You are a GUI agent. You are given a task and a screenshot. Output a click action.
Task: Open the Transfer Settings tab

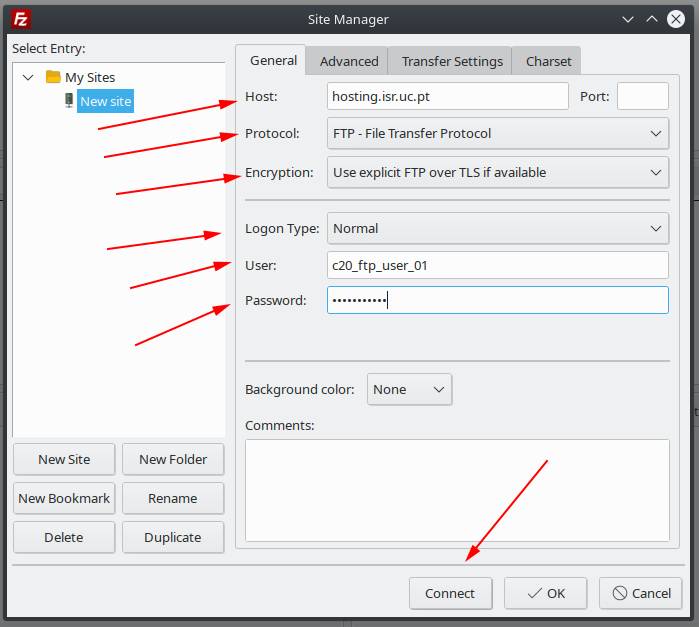coord(452,61)
